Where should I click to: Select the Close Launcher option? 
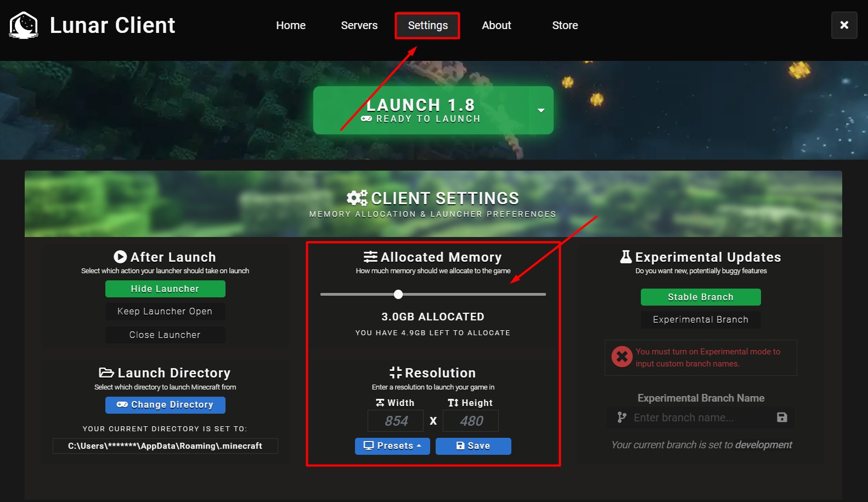(165, 335)
